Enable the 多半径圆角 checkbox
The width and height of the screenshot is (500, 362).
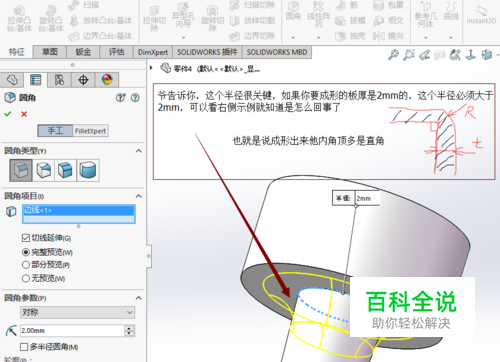point(24,347)
